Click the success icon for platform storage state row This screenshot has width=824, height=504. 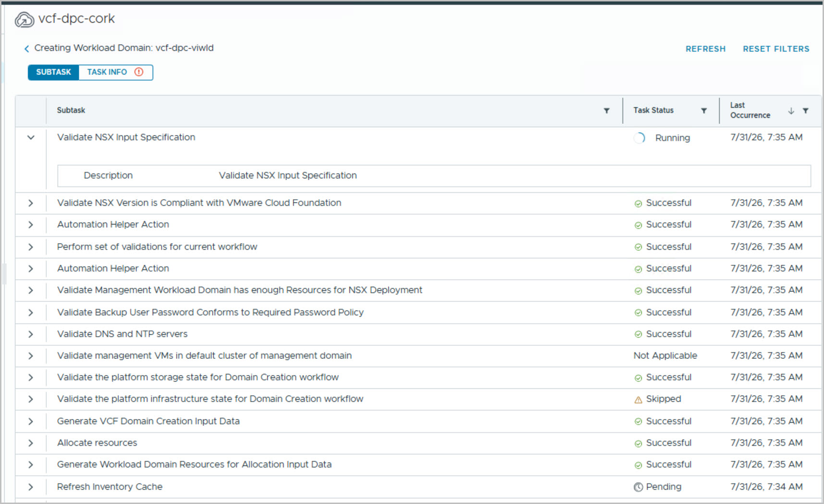coord(638,378)
